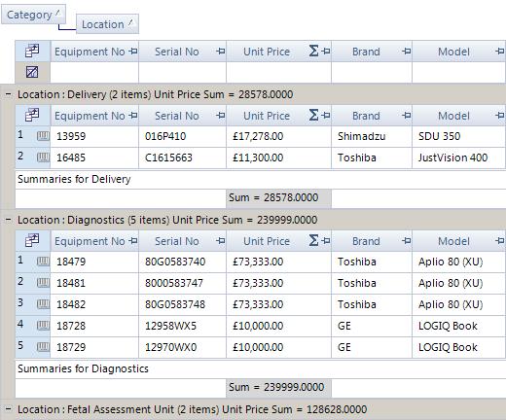Click the filter row clear-filters icon
506x420 pixels.
click(x=32, y=72)
